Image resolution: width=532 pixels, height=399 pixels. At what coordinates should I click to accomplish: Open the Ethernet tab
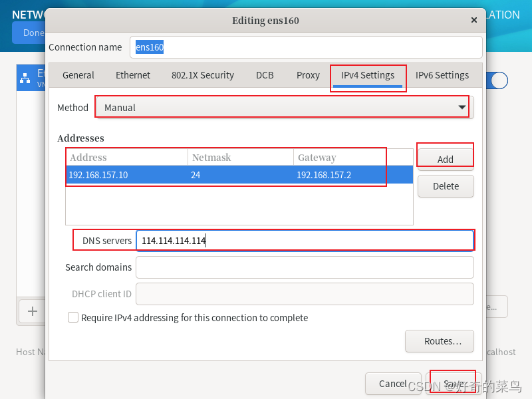pos(132,75)
